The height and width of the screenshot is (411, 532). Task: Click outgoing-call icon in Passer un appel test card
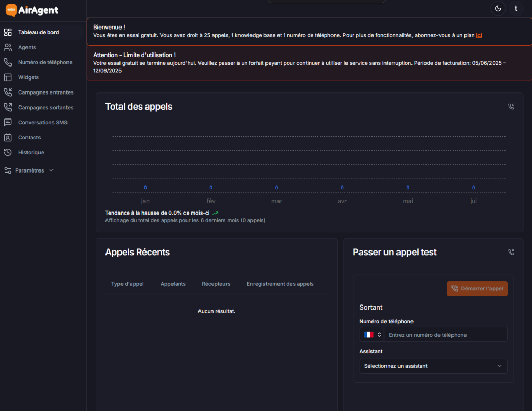pos(511,252)
